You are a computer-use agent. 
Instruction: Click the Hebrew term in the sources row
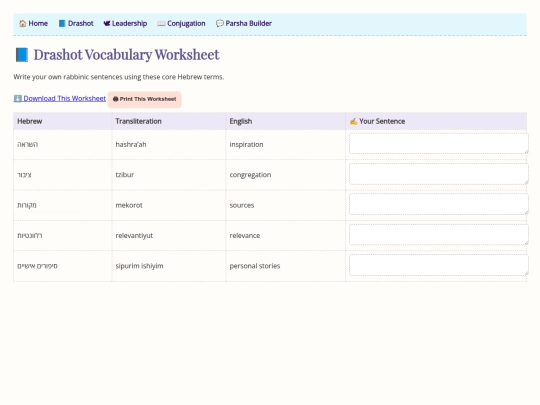pyautogui.click(x=27, y=205)
